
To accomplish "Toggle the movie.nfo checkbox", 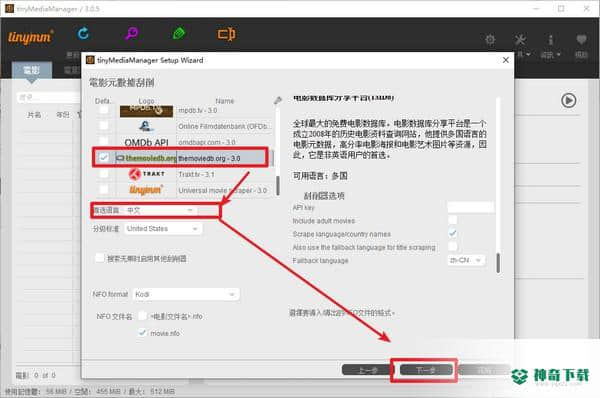I will pos(142,333).
